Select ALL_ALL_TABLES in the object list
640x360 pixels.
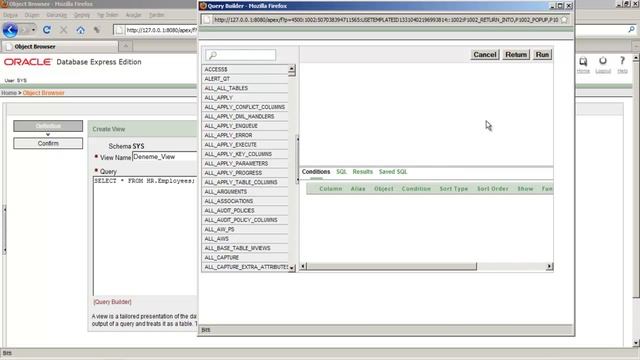(245, 88)
